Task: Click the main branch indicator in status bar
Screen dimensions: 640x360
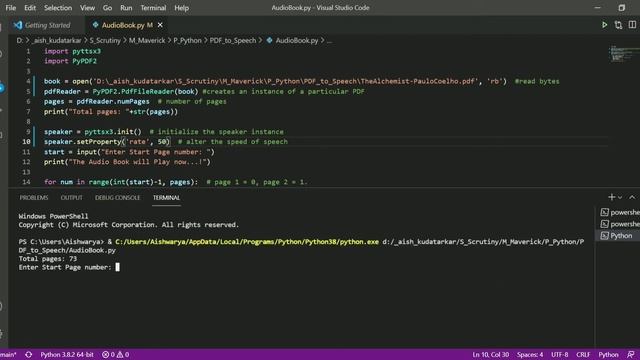Action: [8, 355]
